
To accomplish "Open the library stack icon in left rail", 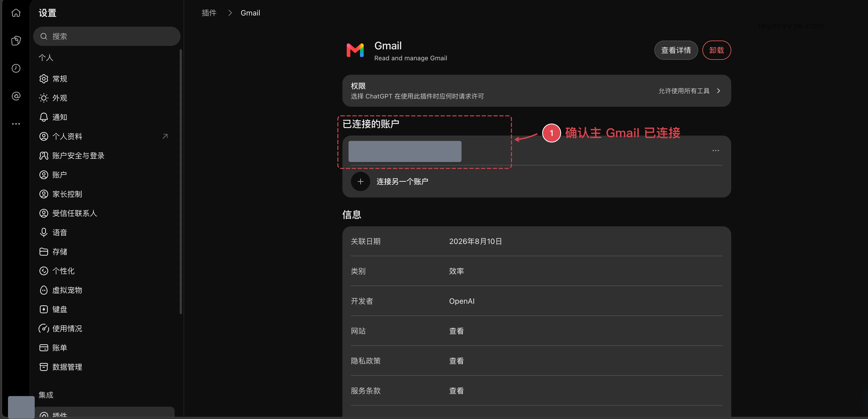I will tap(16, 40).
